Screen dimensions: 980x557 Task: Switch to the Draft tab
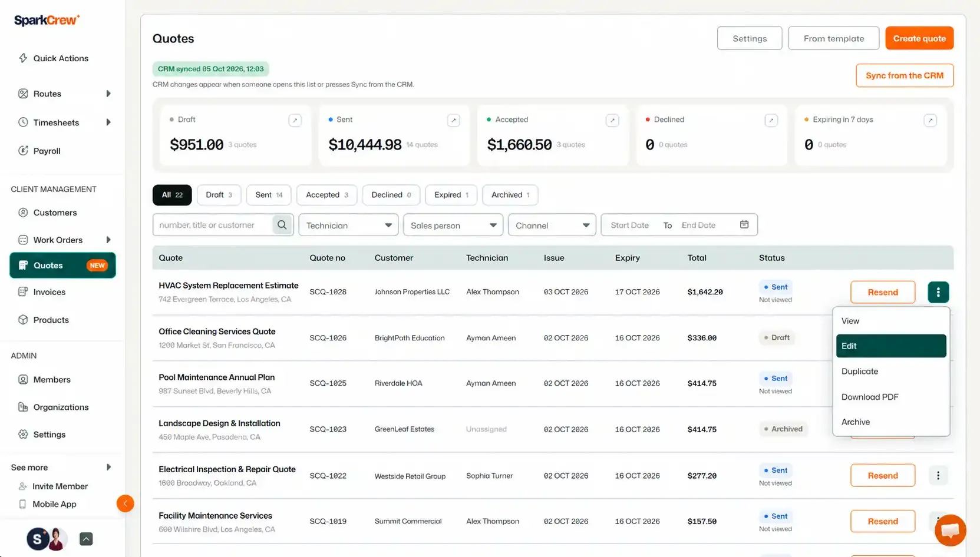point(219,195)
